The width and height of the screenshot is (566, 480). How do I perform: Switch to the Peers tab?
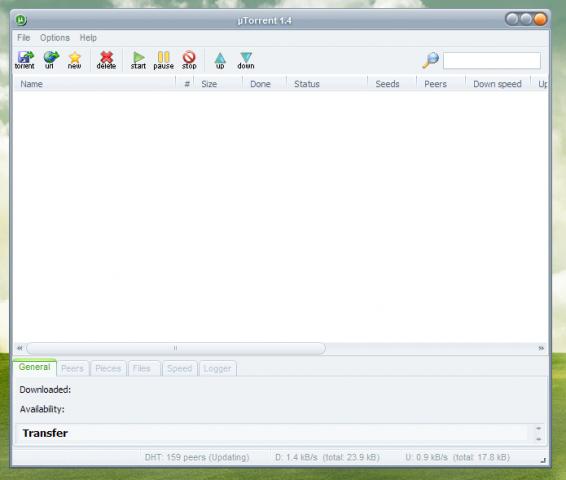[x=72, y=368]
